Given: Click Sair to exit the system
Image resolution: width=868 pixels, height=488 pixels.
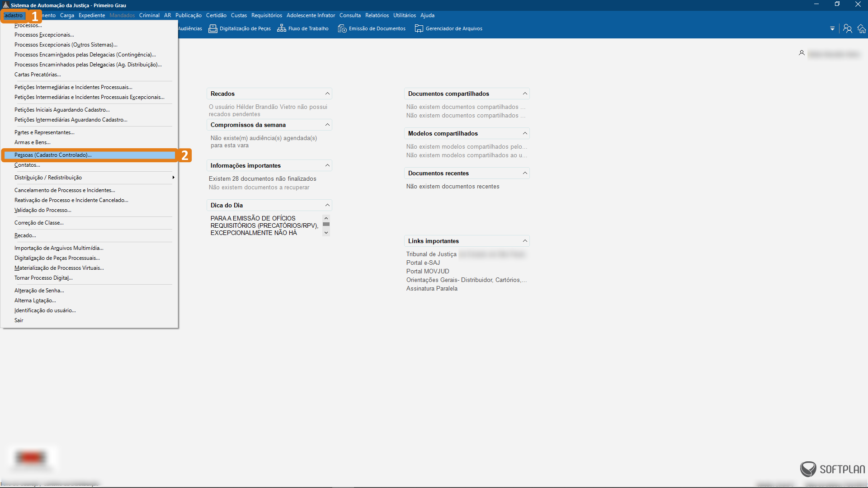Looking at the screenshot, I should [19, 320].
